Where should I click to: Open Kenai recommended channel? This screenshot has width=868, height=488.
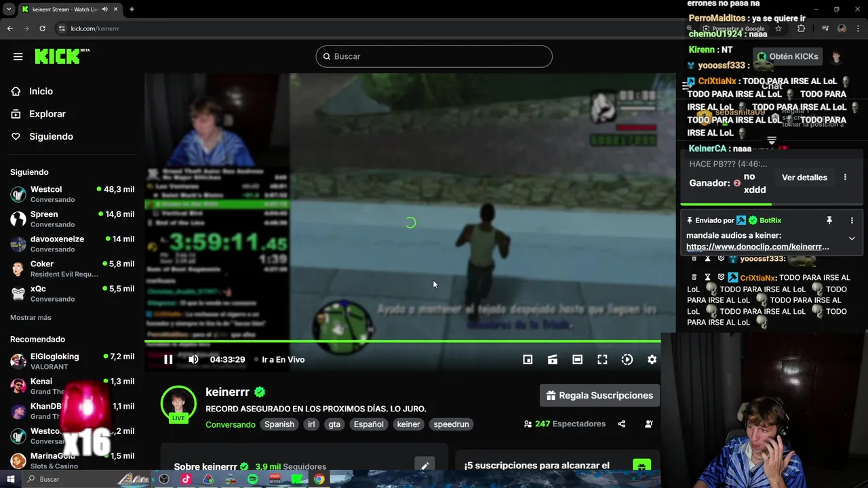click(72, 386)
